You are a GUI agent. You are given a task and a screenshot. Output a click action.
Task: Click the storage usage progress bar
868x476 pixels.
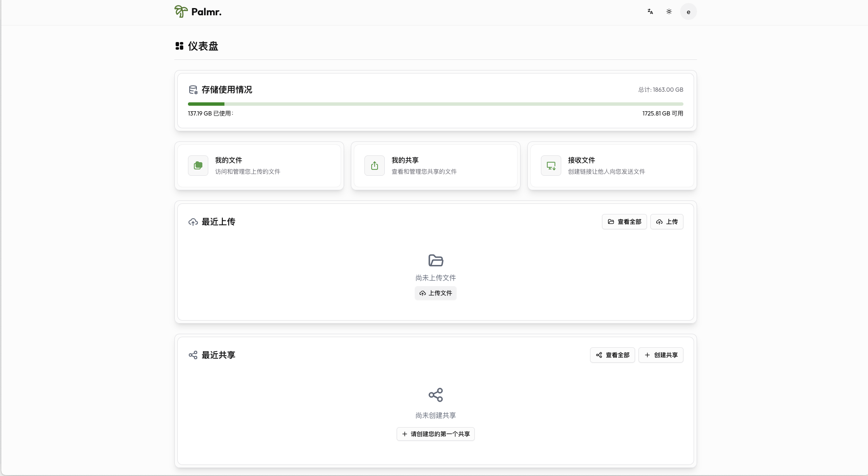point(435,104)
